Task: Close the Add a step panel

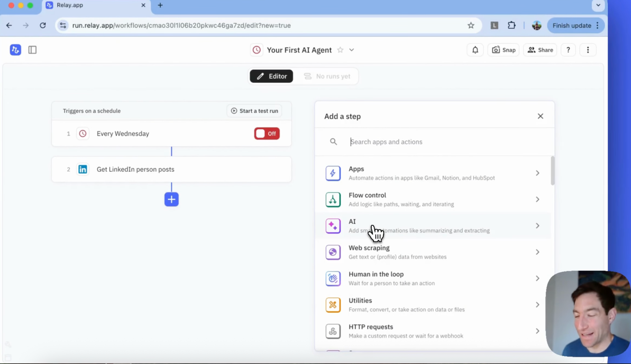Action: [x=540, y=116]
